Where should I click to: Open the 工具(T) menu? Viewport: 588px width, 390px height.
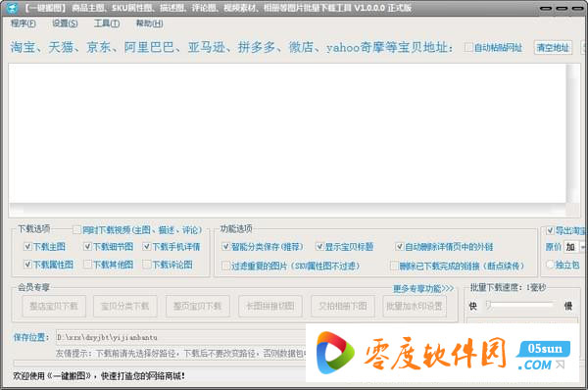pos(107,24)
